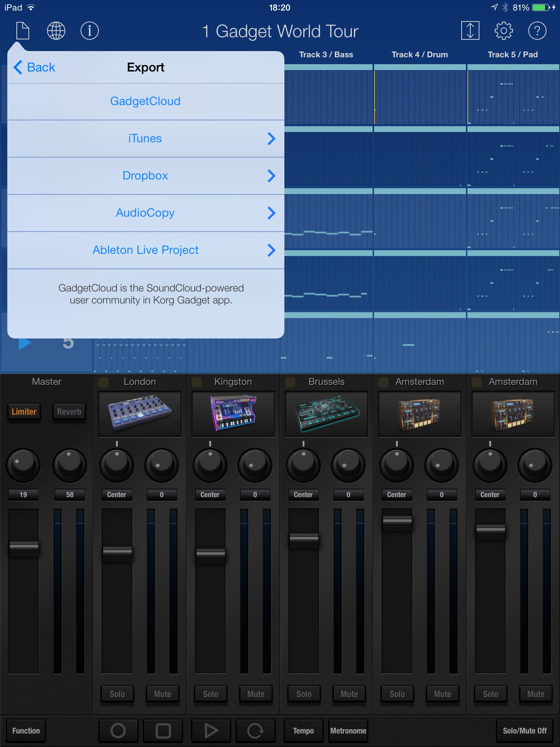Toggle the Metronome button

pos(348,731)
